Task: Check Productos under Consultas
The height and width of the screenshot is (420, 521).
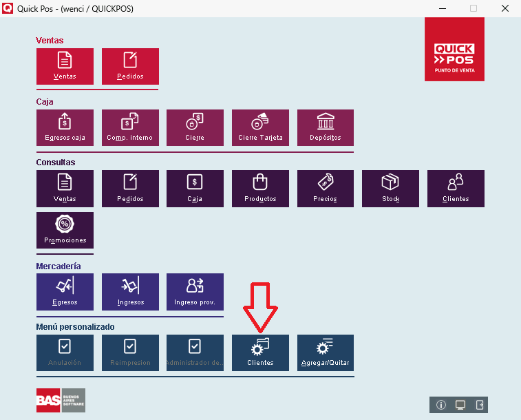Action: (x=260, y=189)
